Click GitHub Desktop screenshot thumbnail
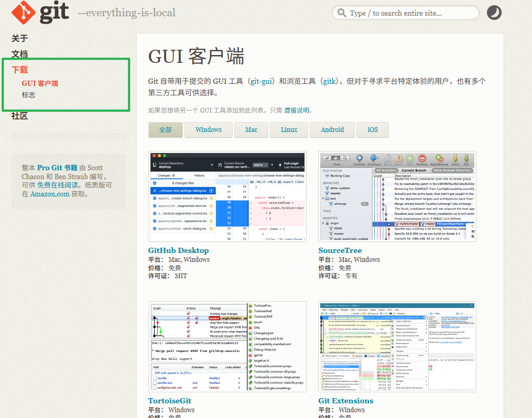This screenshot has height=418, width=532. click(227, 196)
